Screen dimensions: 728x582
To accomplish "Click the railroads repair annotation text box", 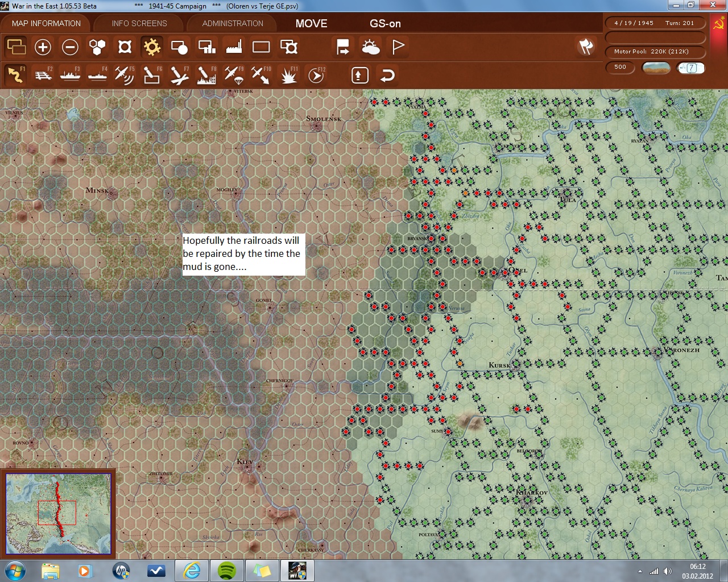I will click(x=243, y=254).
